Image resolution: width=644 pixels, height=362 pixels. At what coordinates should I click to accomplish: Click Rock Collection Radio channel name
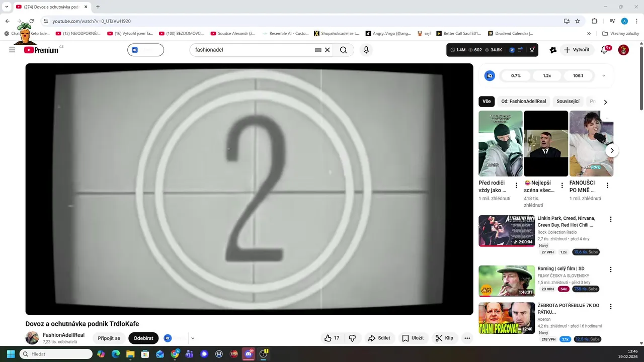click(x=557, y=232)
